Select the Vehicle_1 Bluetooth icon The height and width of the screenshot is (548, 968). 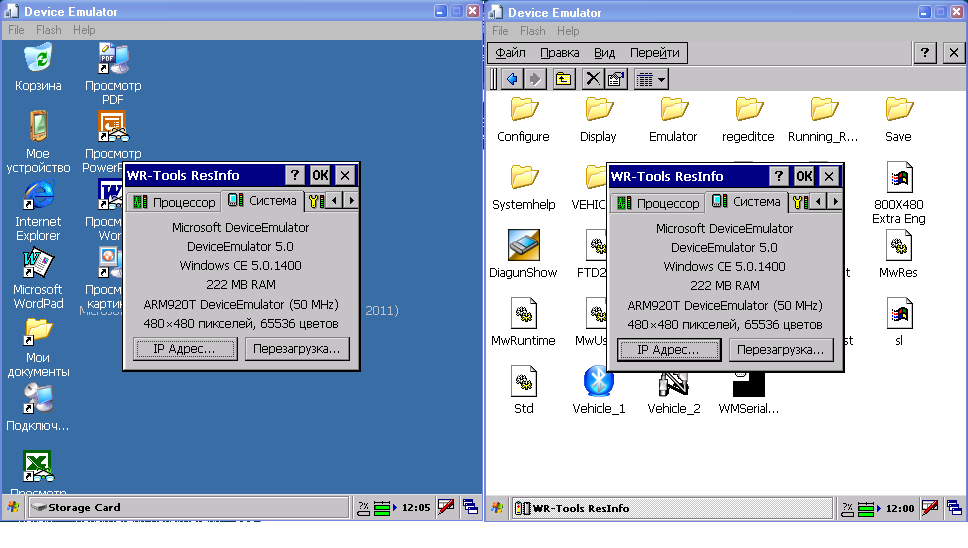point(599,389)
